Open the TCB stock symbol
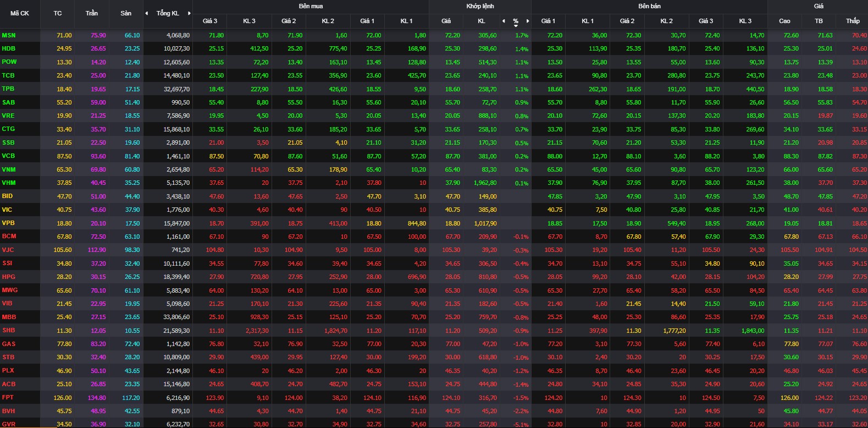Viewport: 868px width, 428px height. click(8, 75)
